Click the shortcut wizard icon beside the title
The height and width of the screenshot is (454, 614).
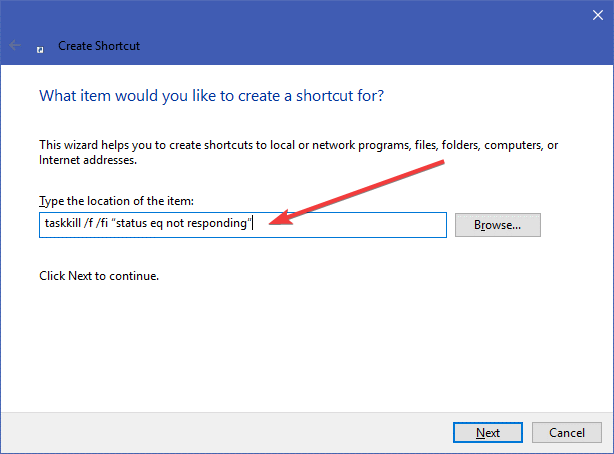click(x=40, y=46)
